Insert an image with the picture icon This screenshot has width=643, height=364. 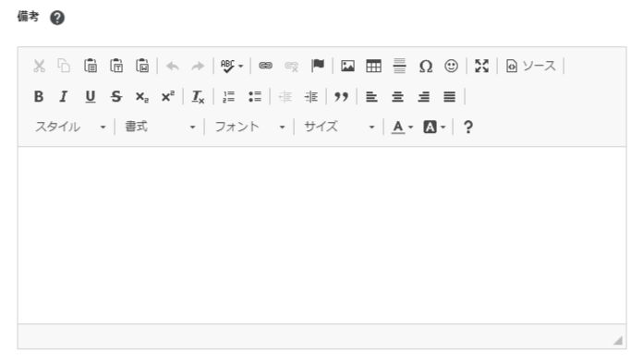[347, 66]
